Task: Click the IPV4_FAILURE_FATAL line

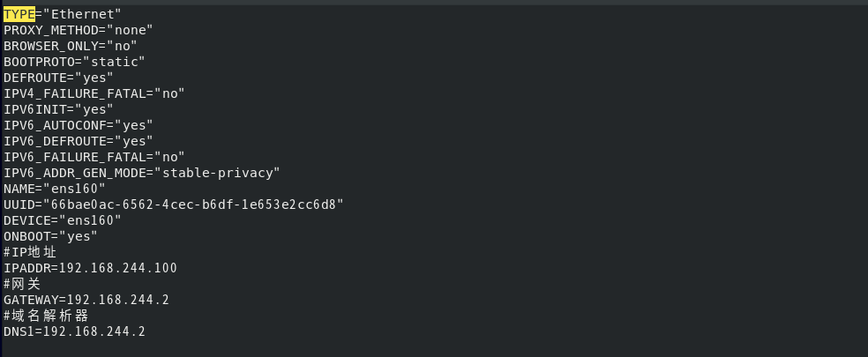Action: tap(94, 93)
